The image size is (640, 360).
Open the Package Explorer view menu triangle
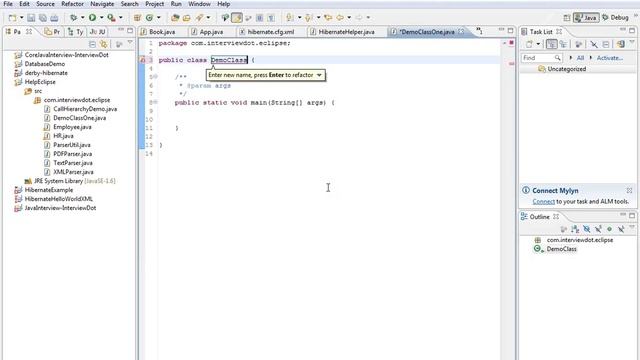[130, 43]
